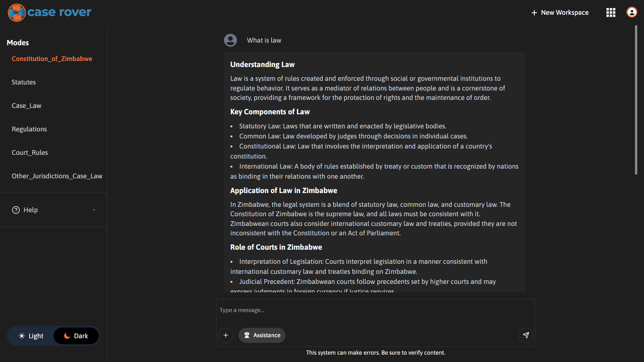The width and height of the screenshot is (644, 362).
Task: Expand the Help section arrow
Action: click(94, 210)
